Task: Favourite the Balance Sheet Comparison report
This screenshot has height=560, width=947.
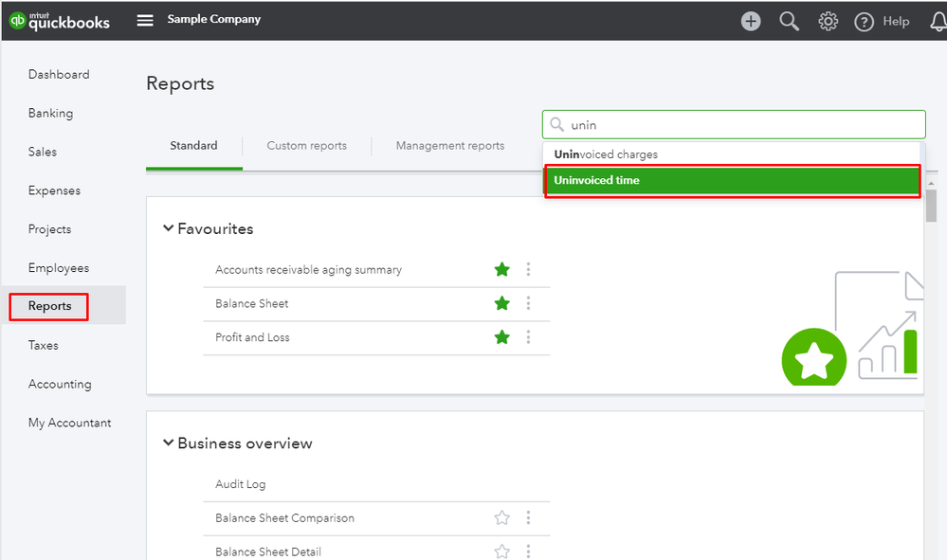Action: coord(502,518)
